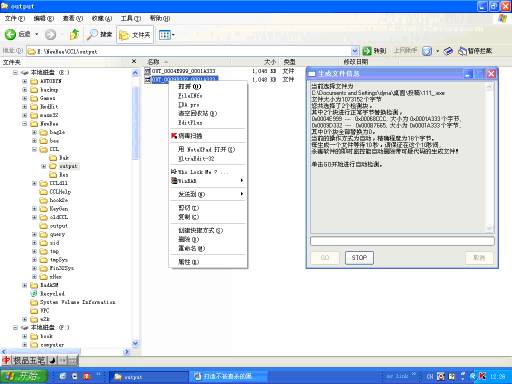The image size is (512, 384).
Task: Open the Back button history dropdown arrow
Action: [37, 34]
